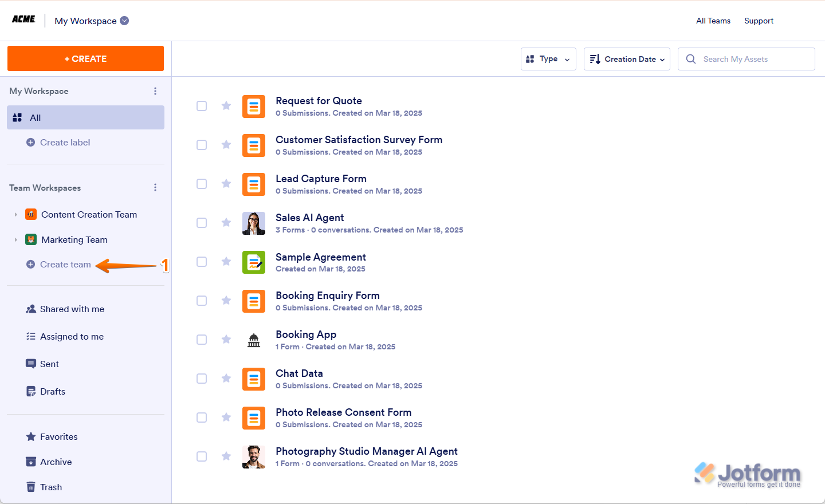Screen dimensions: 825x504
Task: Star the Request for Quote form
Action: pos(226,106)
